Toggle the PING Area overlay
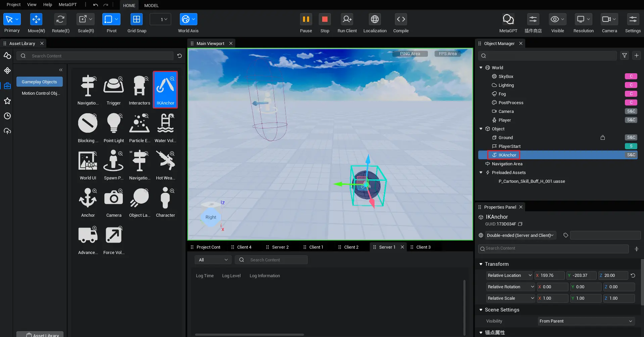Viewport: 644px width, 337px height. [x=410, y=53]
